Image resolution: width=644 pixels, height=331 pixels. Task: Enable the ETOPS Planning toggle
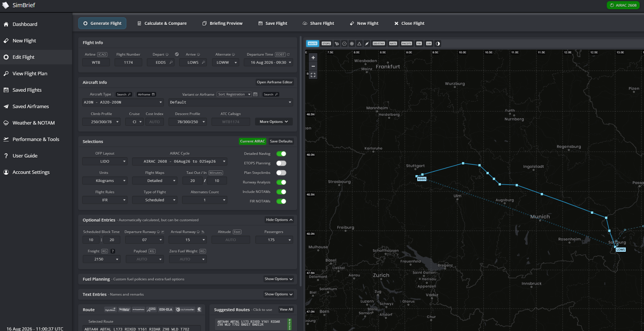[281, 163]
